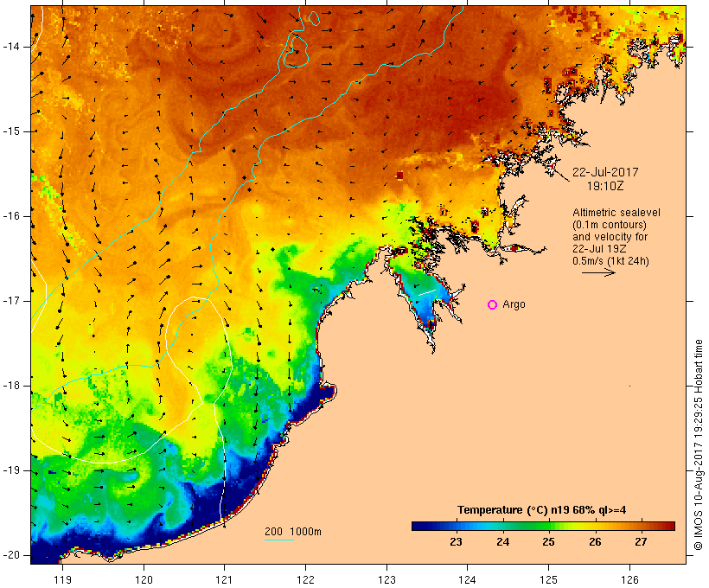The image size is (709, 588).
Task: Click the '-18' latitude axis label
Action: point(12,386)
